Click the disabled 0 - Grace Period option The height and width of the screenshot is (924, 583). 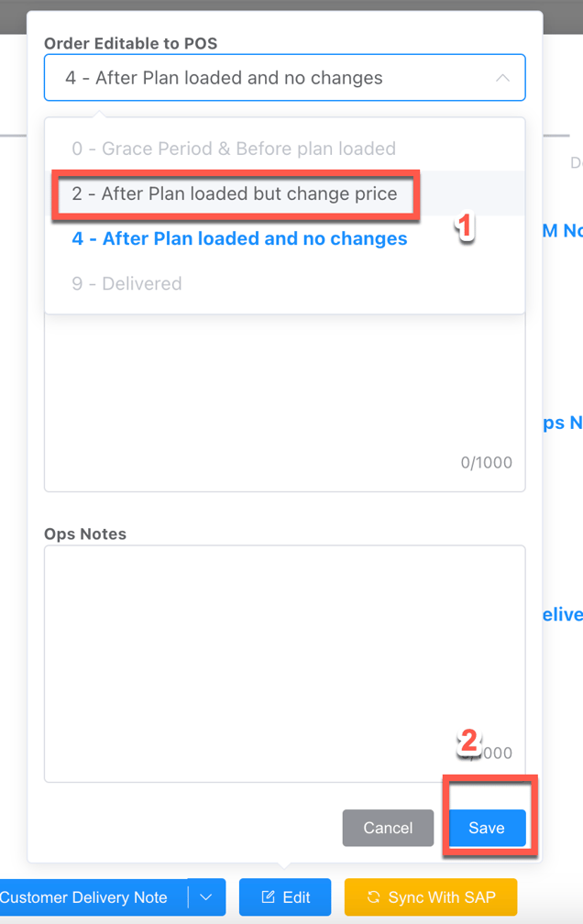click(234, 148)
